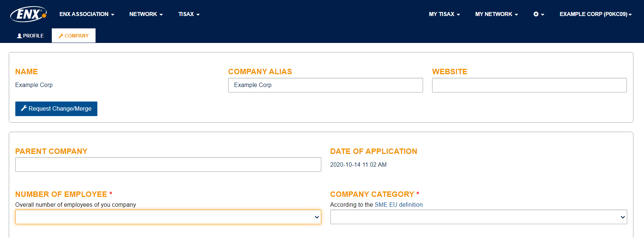The width and height of the screenshot is (644, 238).
Task: Click the date 2020-10-14 11:02 AM
Action: [358, 164]
